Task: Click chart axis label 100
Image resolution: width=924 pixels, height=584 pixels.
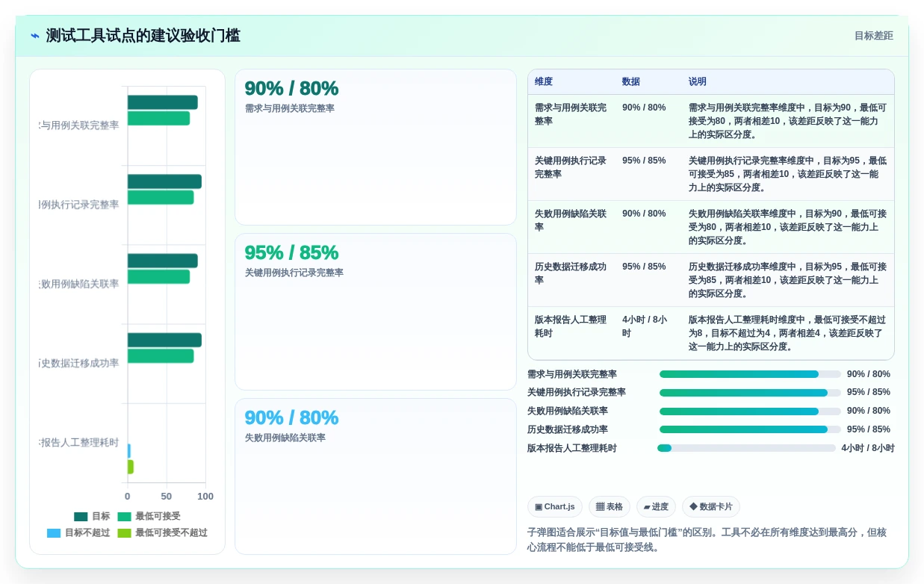Action: coord(205,497)
